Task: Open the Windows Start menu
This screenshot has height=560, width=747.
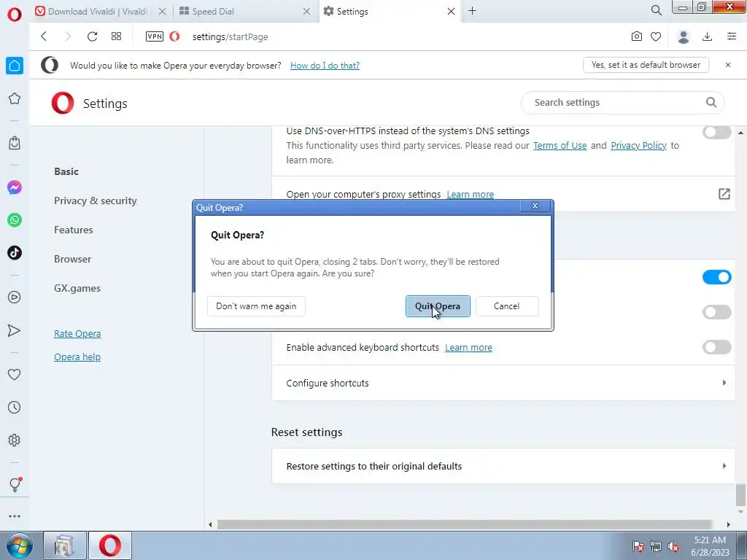Action: tap(19, 545)
